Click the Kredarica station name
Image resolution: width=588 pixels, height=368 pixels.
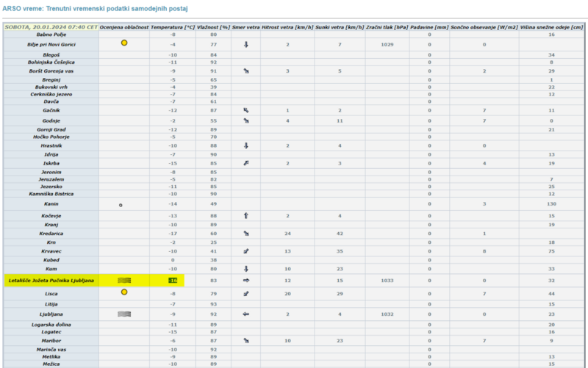(x=51, y=234)
